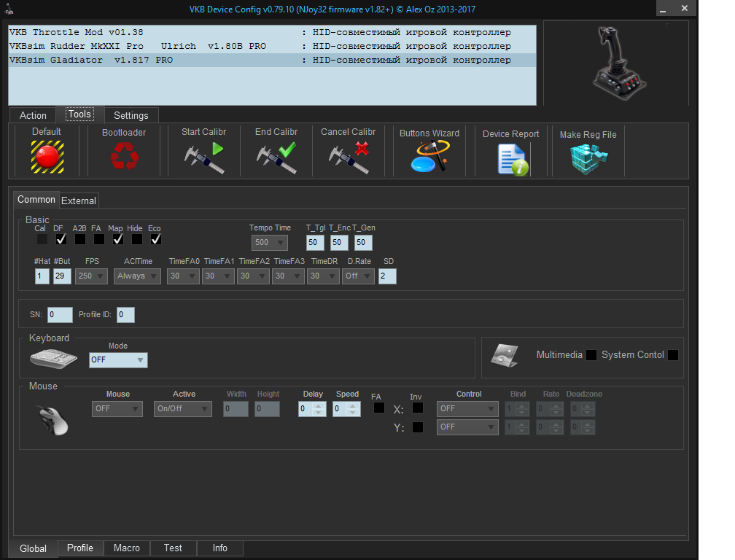
Task: Click the Default red button icon
Action: click(x=47, y=157)
